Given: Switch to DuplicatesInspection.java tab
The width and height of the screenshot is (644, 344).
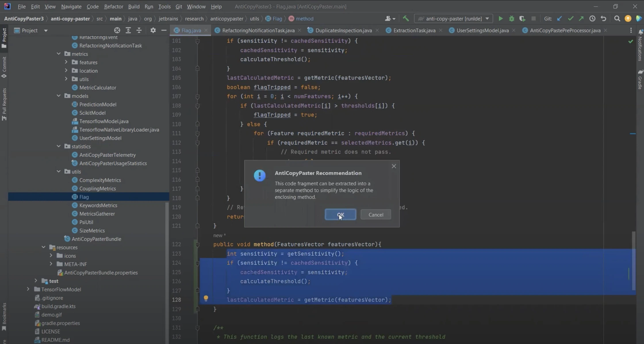Looking at the screenshot, I should [343, 30].
